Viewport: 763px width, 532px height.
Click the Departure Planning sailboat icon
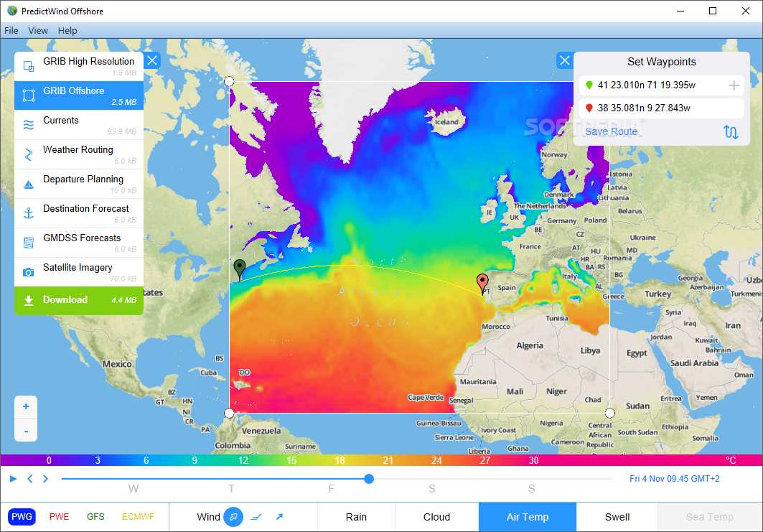pyautogui.click(x=29, y=184)
